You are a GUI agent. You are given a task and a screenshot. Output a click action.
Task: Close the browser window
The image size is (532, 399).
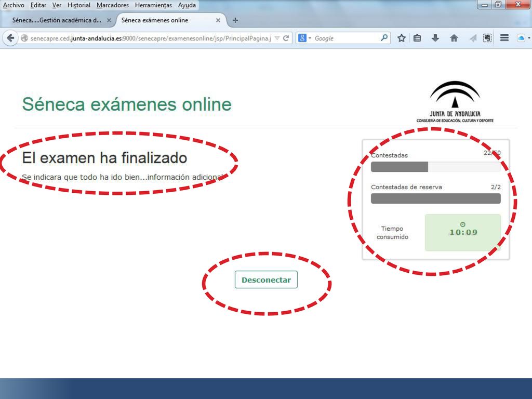(x=518, y=4)
